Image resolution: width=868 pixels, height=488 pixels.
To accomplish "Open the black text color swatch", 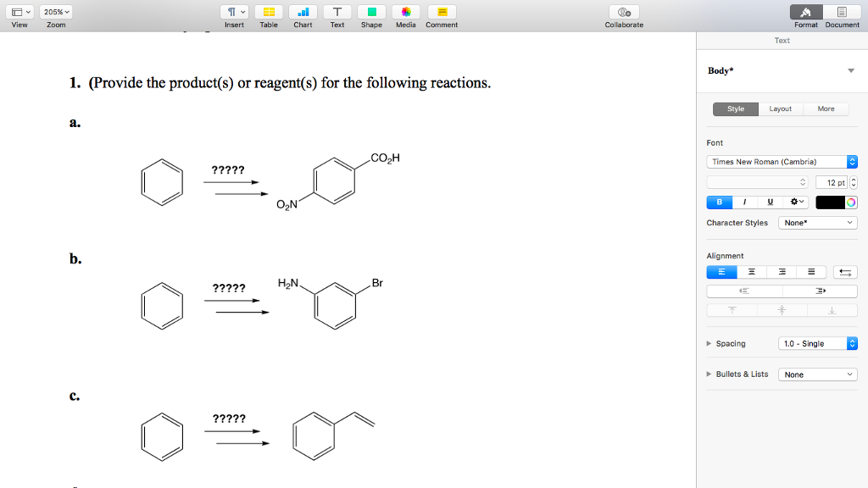I will pyautogui.click(x=831, y=202).
